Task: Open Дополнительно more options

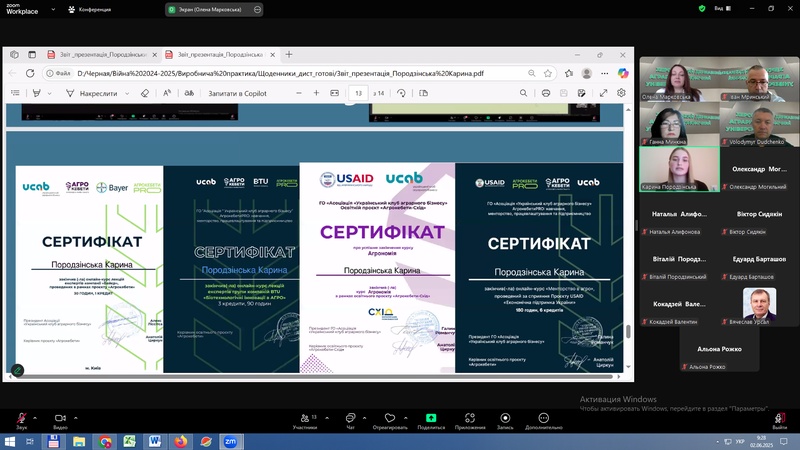Action: (543, 420)
